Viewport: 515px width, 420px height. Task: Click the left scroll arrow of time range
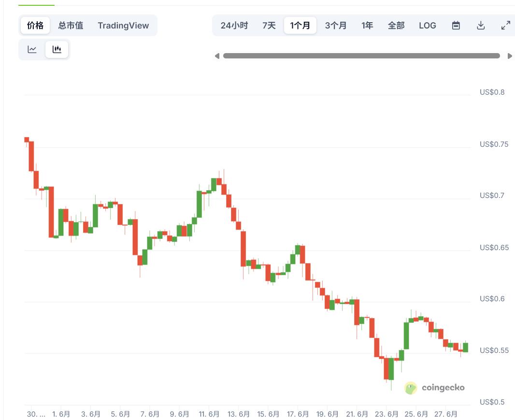pos(217,56)
